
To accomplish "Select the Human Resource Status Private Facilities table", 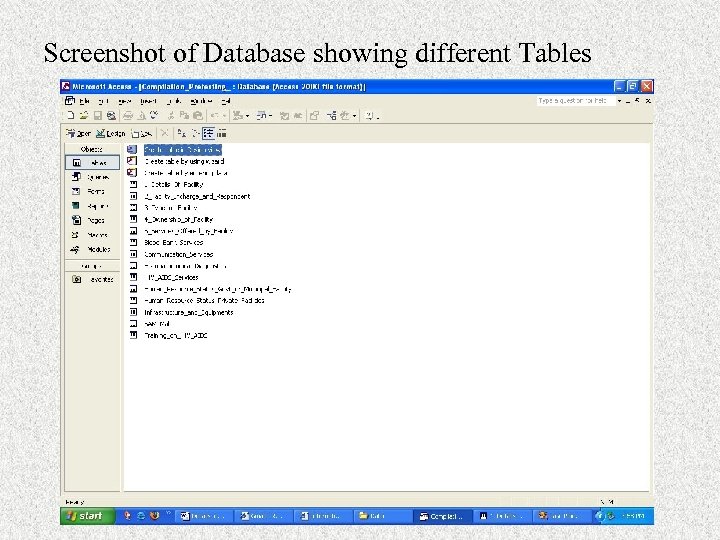I will point(204,300).
